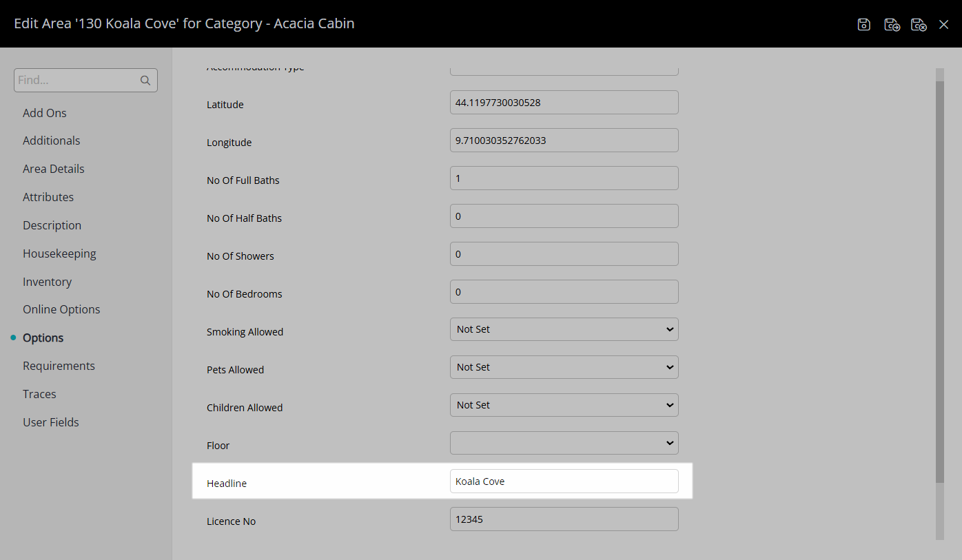Select the Options section

tap(43, 338)
